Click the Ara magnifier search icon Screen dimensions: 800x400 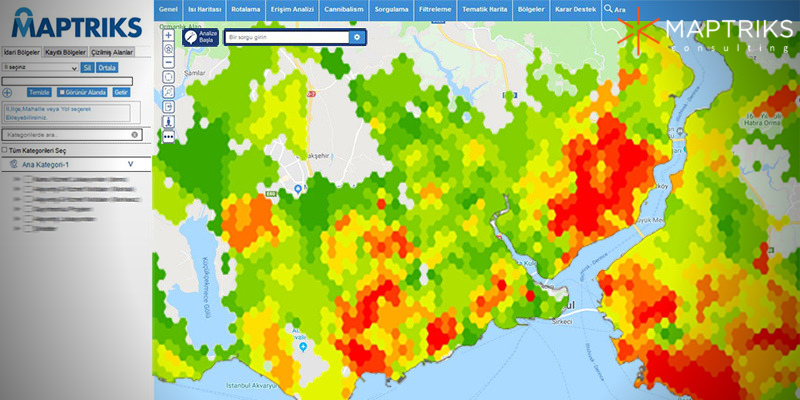coord(607,9)
